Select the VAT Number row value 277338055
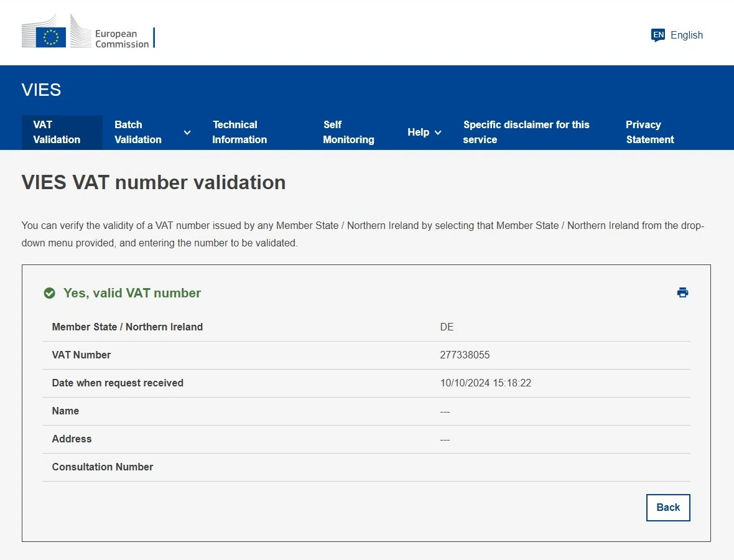 coord(465,355)
